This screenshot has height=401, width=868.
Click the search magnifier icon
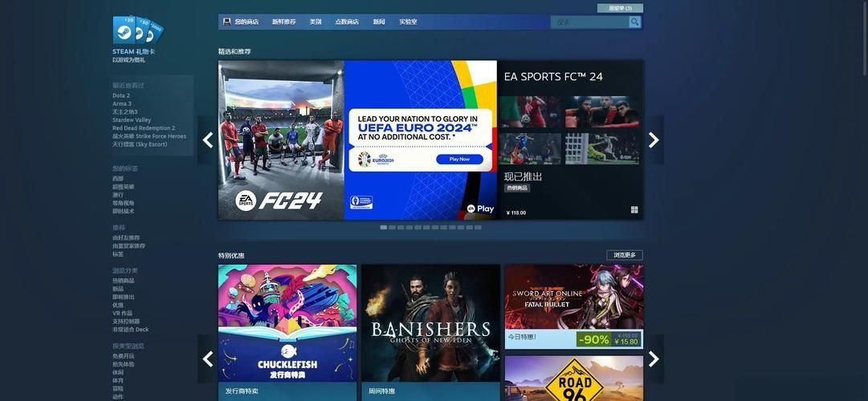(x=634, y=22)
